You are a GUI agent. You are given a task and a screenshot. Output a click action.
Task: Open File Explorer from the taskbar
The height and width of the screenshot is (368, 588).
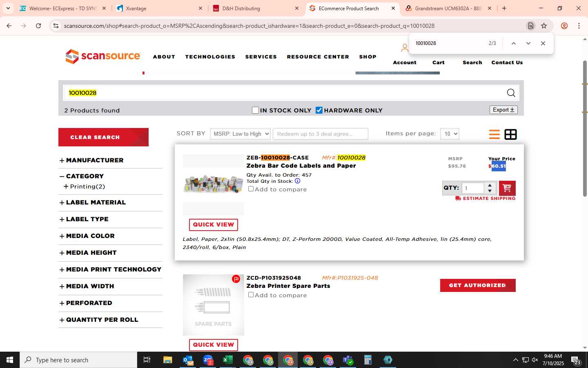(x=168, y=360)
